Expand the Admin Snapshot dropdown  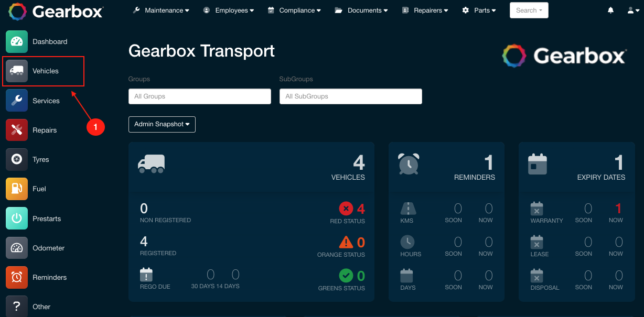click(x=162, y=124)
